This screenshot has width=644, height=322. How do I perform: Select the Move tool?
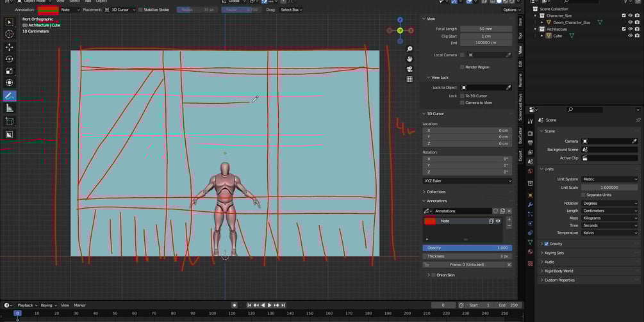click(x=10, y=47)
